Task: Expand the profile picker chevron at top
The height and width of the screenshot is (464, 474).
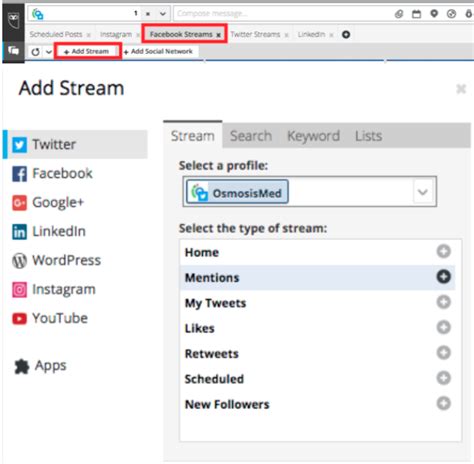Action: tap(163, 14)
